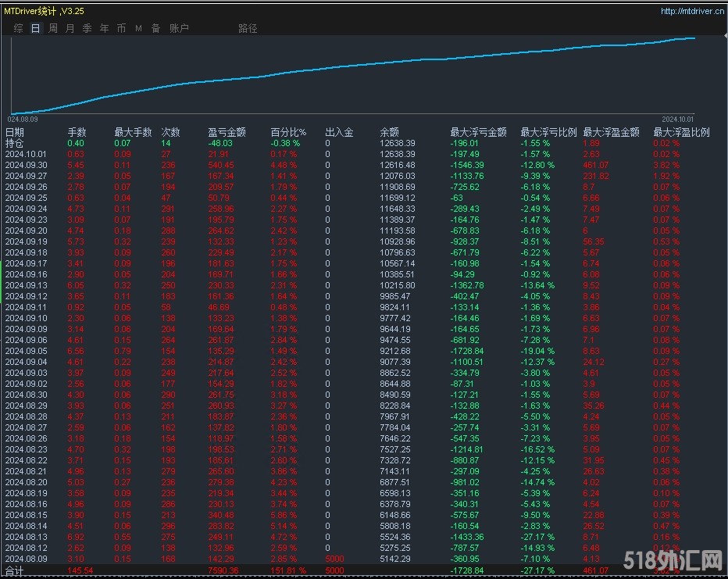
Task: Open the 周 weekly statistics tab
Action: (52, 28)
